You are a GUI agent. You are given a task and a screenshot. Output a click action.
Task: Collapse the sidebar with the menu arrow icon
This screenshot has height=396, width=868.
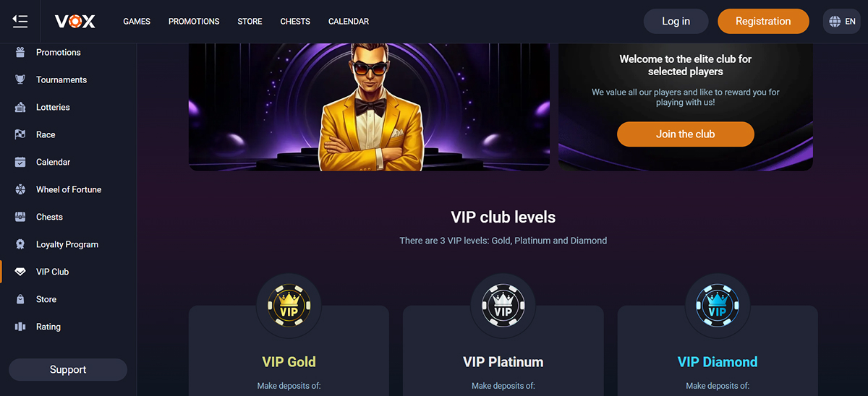(x=20, y=21)
